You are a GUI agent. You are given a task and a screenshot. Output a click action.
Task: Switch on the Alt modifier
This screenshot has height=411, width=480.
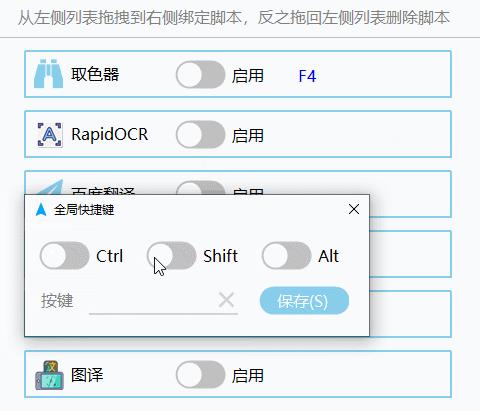286,256
